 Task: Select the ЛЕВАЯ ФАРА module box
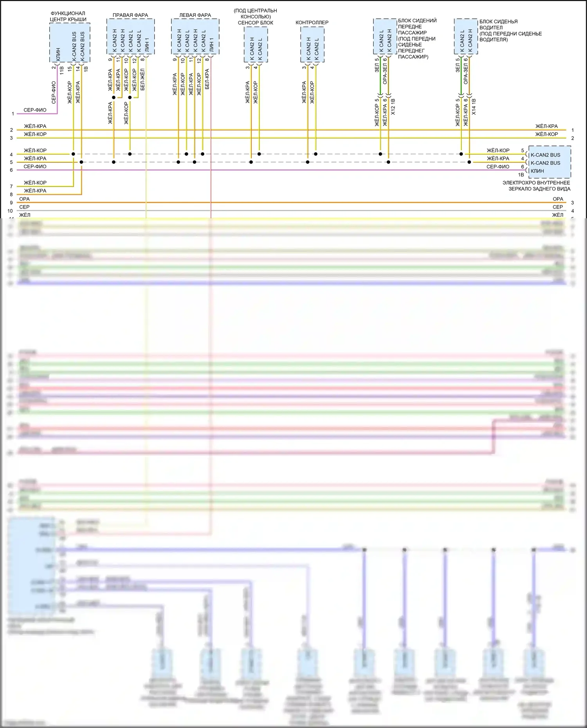coord(195,37)
